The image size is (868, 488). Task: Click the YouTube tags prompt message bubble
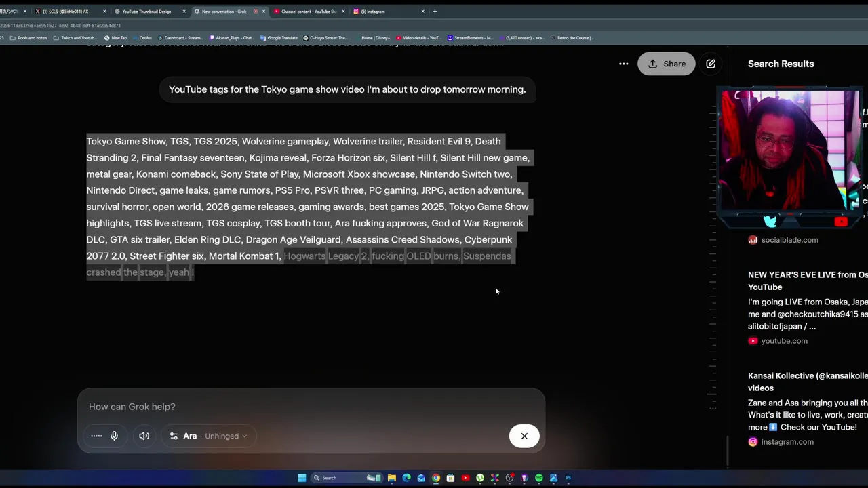click(347, 89)
